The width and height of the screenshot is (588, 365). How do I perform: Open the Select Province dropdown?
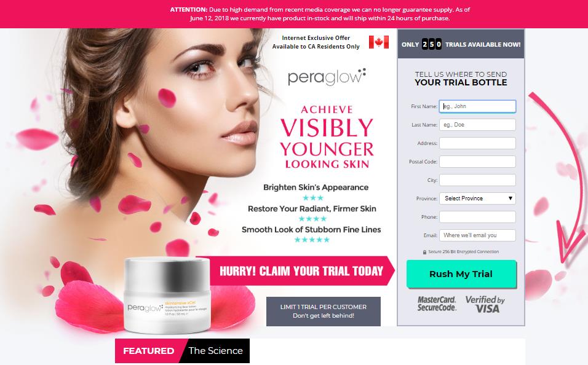[x=477, y=198]
